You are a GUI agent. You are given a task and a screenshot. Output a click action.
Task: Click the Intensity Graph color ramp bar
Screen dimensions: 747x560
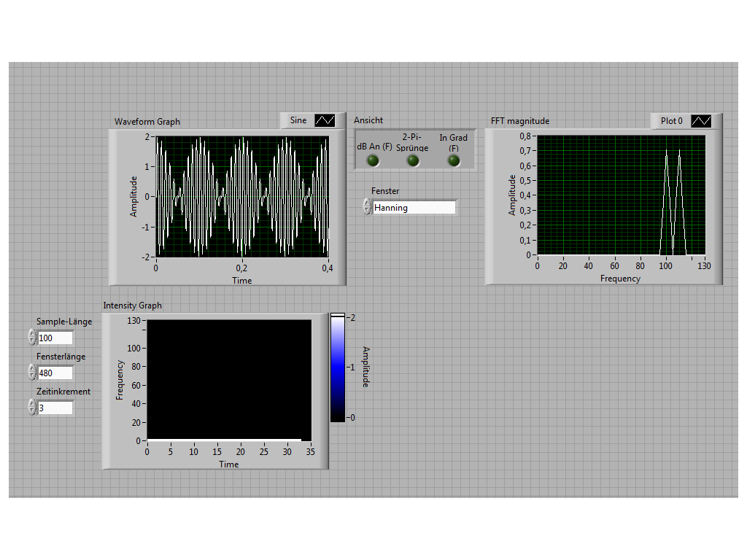[338, 369]
